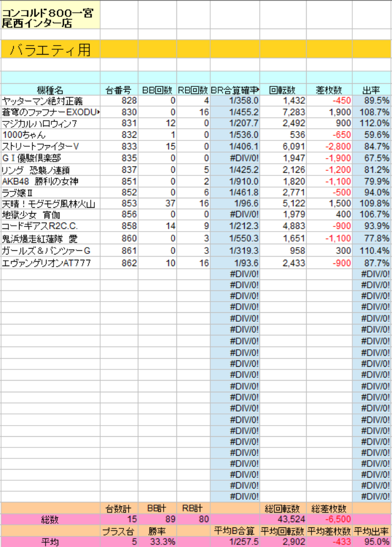The image size is (392, 547).
Task: Click the 1/96.6 probability cell
Action: (x=235, y=204)
